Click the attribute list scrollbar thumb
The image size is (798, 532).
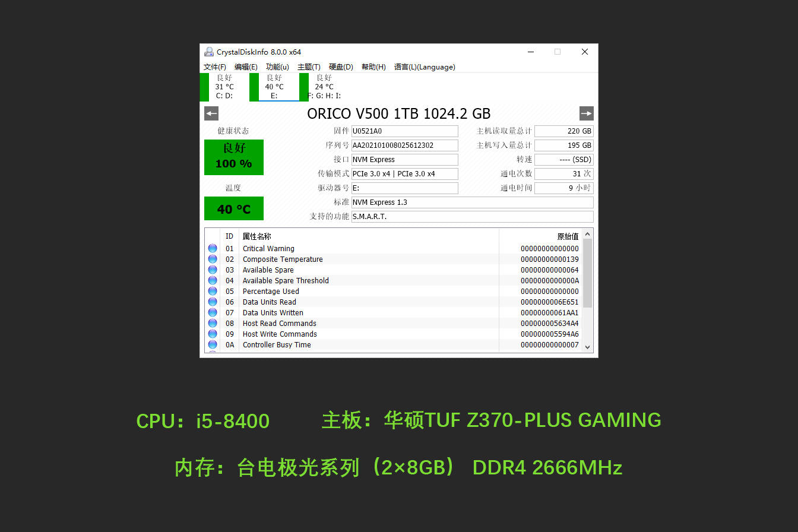click(x=588, y=273)
